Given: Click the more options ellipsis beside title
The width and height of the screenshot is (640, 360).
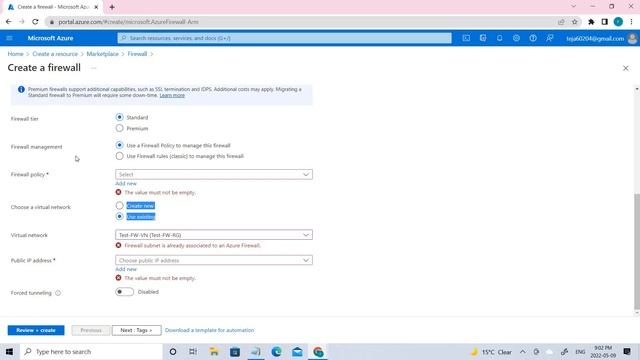Looking at the screenshot, I should [93, 68].
